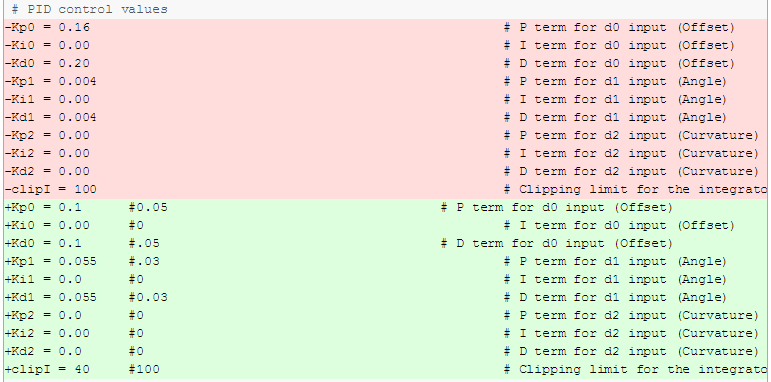
Task: Click the removed 'Kp1 = 0.004' line
Action: click(386, 82)
